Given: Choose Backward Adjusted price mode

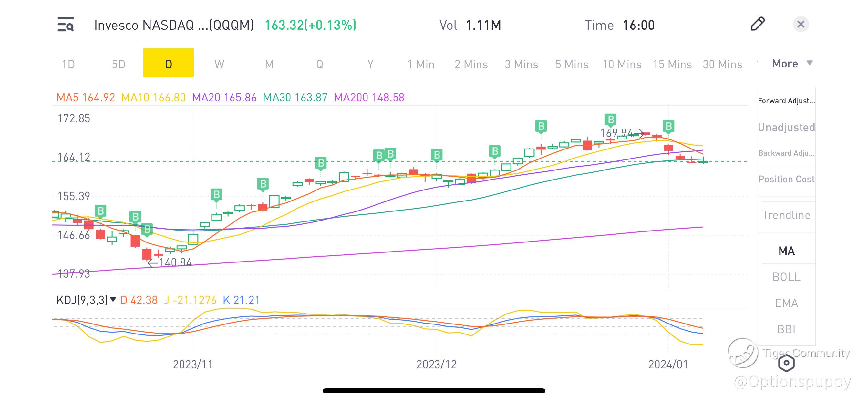Looking at the screenshot, I should pos(786,153).
